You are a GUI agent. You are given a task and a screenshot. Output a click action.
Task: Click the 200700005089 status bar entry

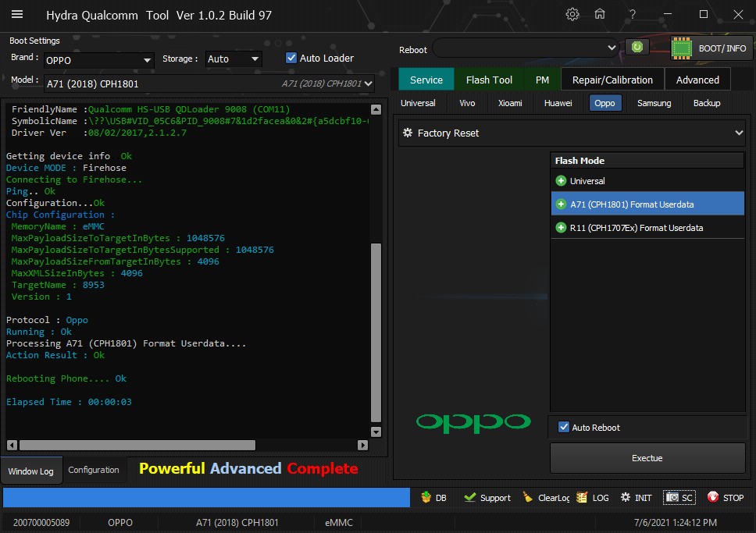pyautogui.click(x=41, y=522)
